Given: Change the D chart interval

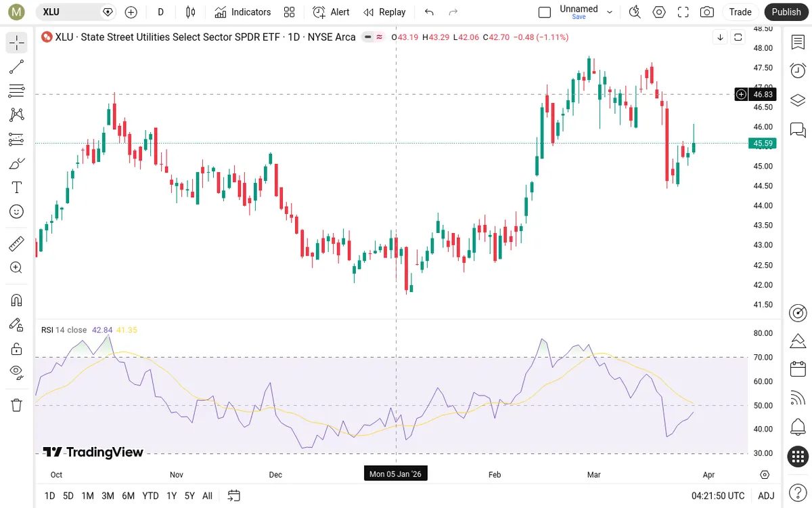Looking at the screenshot, I should point(160,12).
